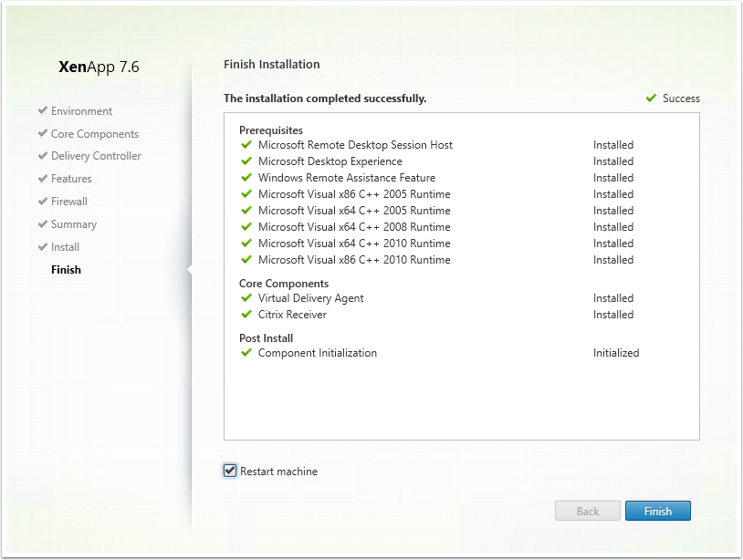Image resolution: width=743 pixels, height=560 pixels.
Task: Click the Restart machine label text
Action: coord(278,472)
